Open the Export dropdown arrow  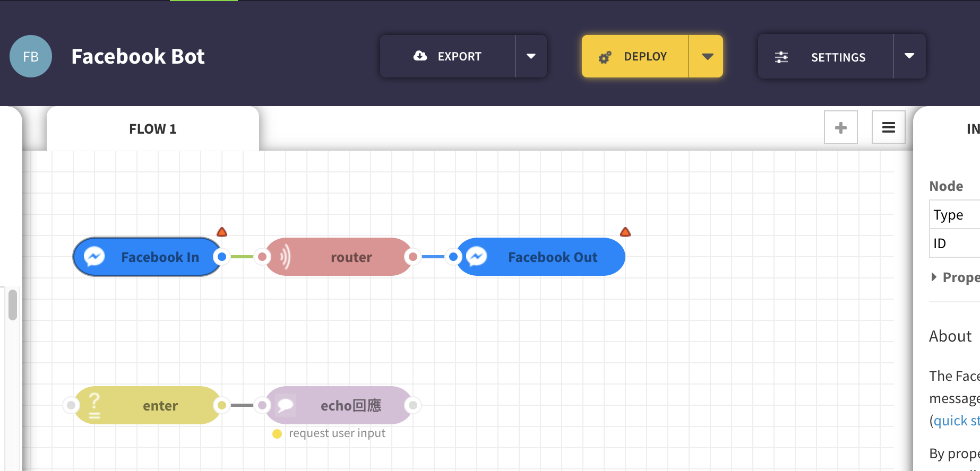tap(531, 56)
